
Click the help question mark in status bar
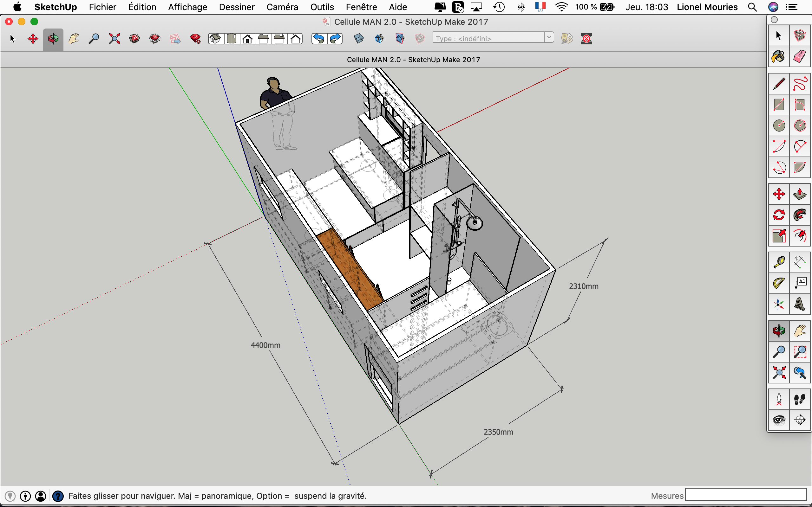58,496
